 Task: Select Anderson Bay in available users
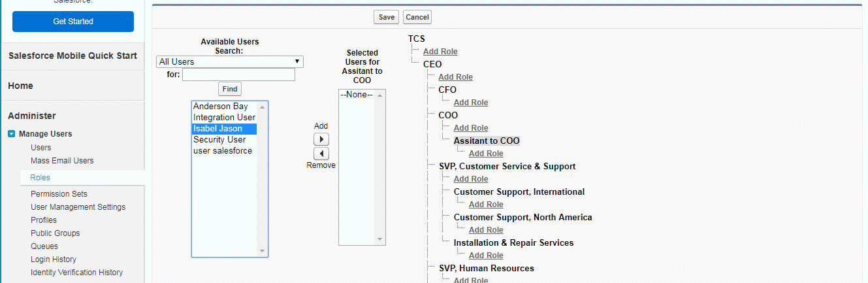tap(220, 107)
